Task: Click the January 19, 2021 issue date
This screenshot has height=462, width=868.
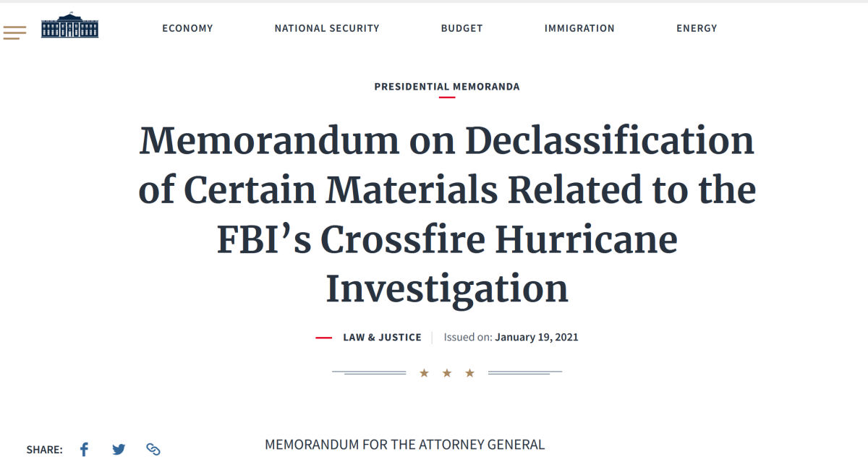Action: point(536,338)
